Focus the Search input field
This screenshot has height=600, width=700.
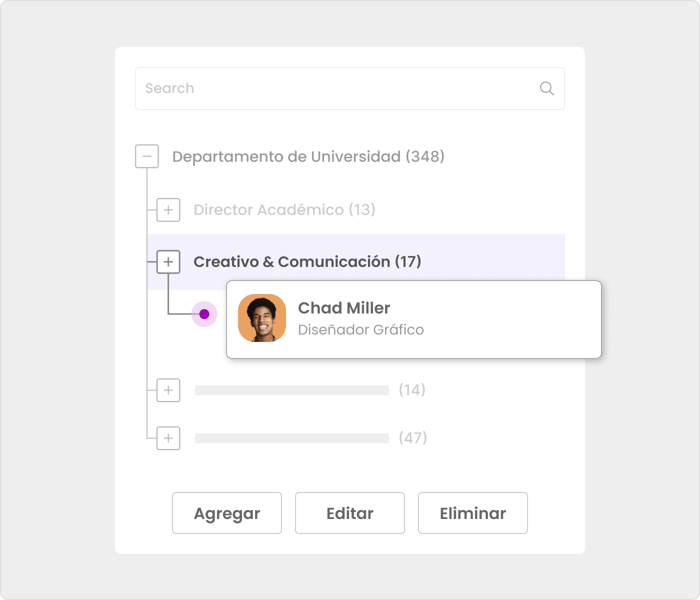click(335, 88)
